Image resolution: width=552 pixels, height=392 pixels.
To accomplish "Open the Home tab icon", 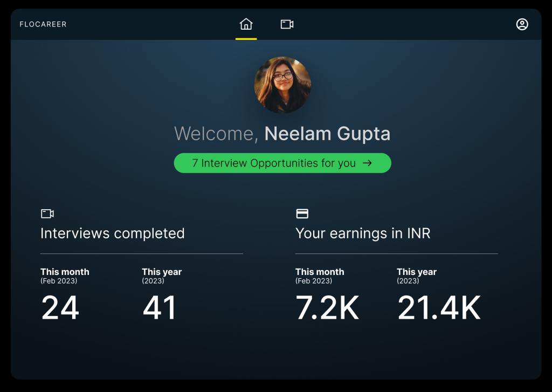I will 246,24.
